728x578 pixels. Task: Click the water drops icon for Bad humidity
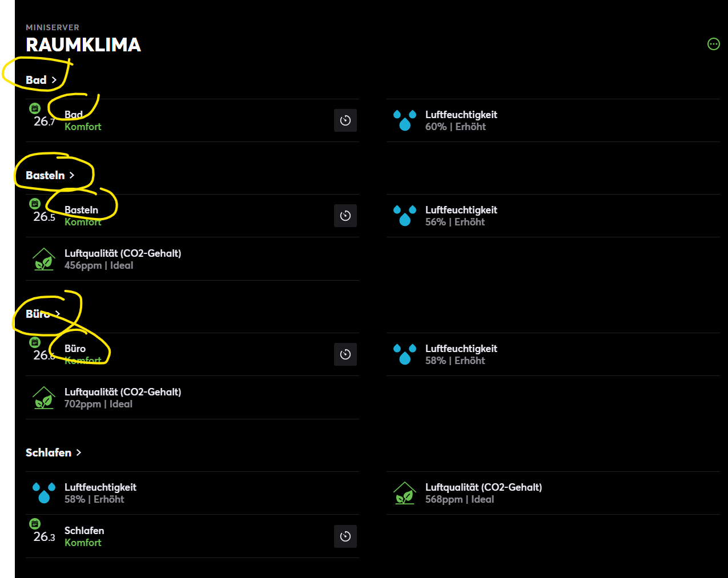(x=405, y=120)
